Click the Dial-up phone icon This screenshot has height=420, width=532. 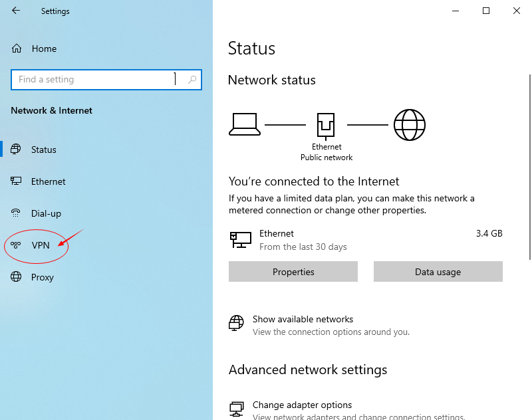coord(15,213)
